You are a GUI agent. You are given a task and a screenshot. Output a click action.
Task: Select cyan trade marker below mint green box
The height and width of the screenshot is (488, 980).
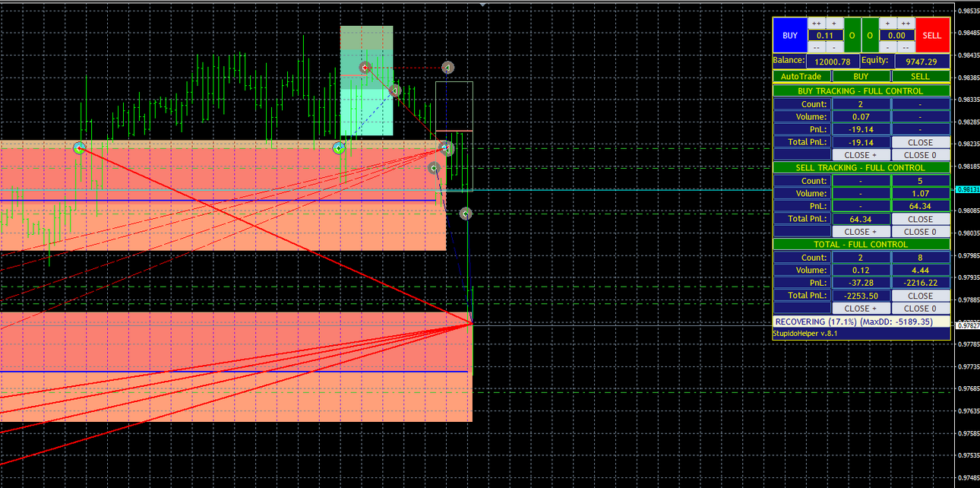340,148
